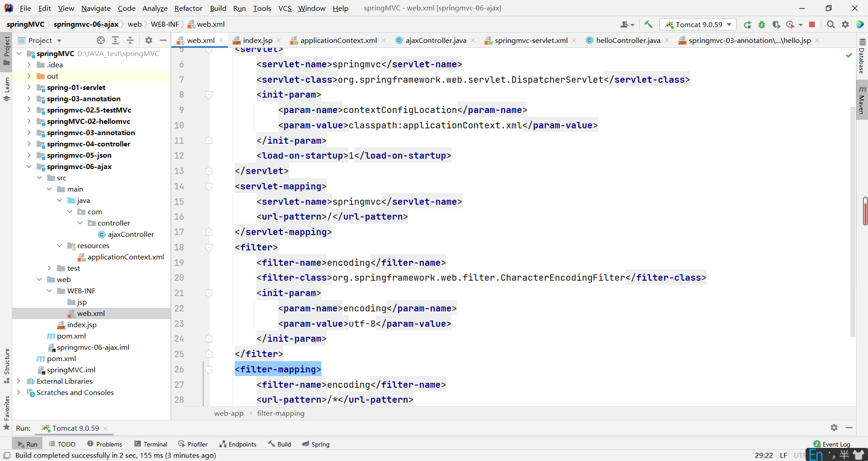Toggle fold on filter tag at line 18
The image size is (868, 461).
pos(209,247)
